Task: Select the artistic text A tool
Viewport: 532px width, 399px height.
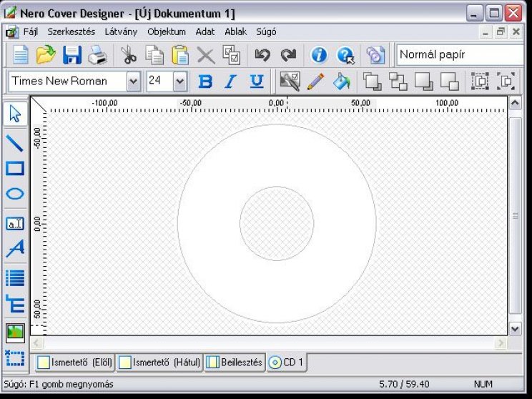Action: pyautogui.click(x=15, y=249)
